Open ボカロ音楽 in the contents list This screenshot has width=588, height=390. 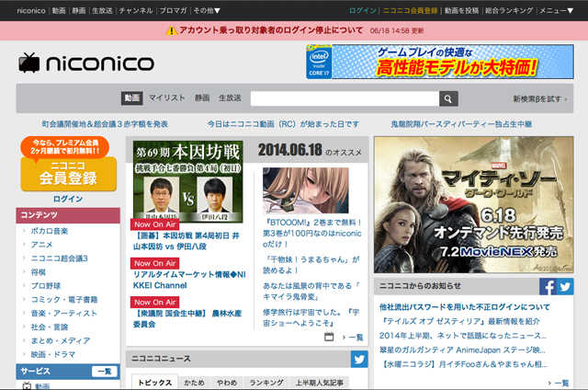[49, 231]
